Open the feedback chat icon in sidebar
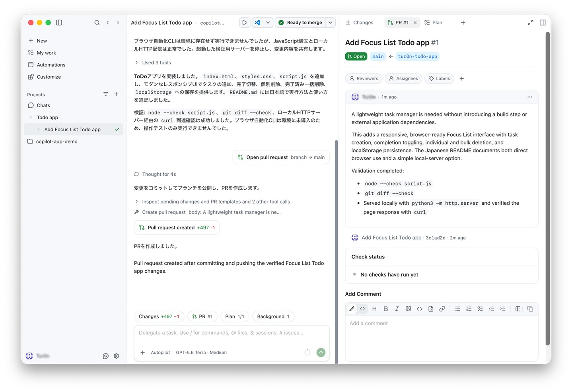This screenshot has height=392, width=572. (106, 356)
